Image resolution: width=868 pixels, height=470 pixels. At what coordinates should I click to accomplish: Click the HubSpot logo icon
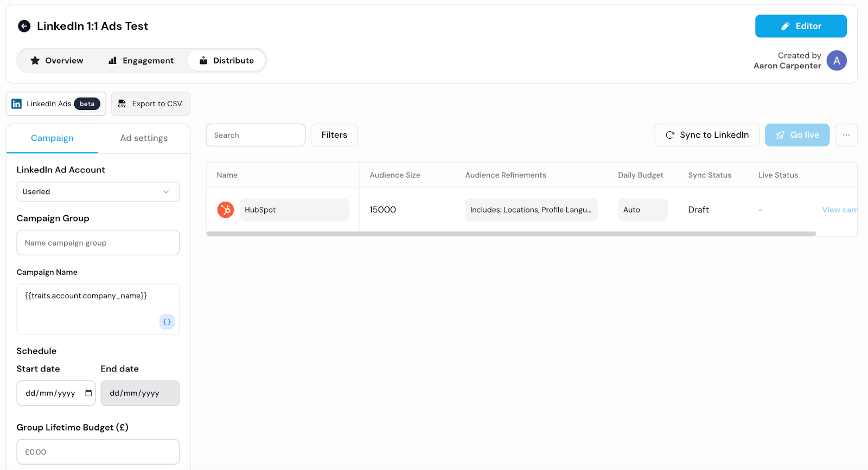point(225,209)
